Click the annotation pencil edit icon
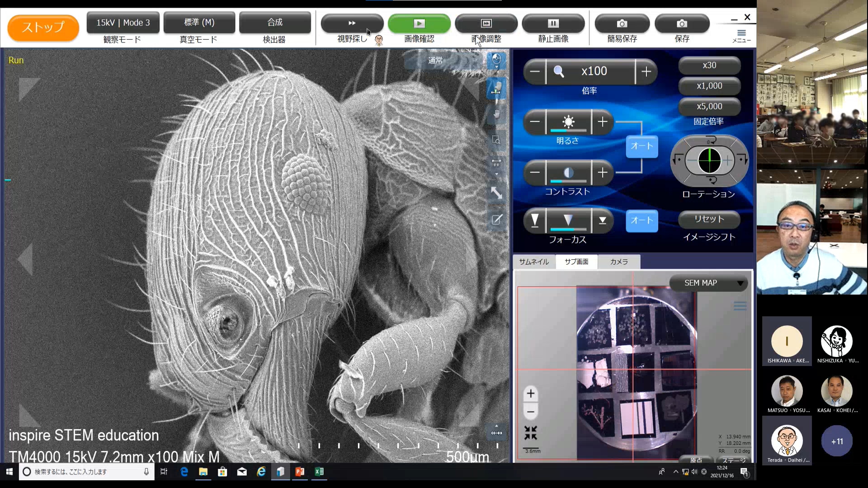Image resolution: width=868 pixels, height=488 pixels. [496, 220]
